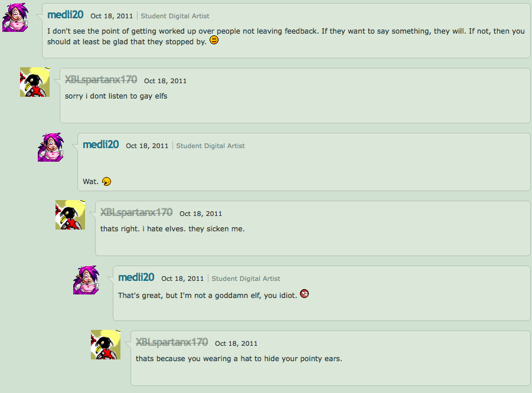Open medli20 username link on top comment

[x=66, y=15]
